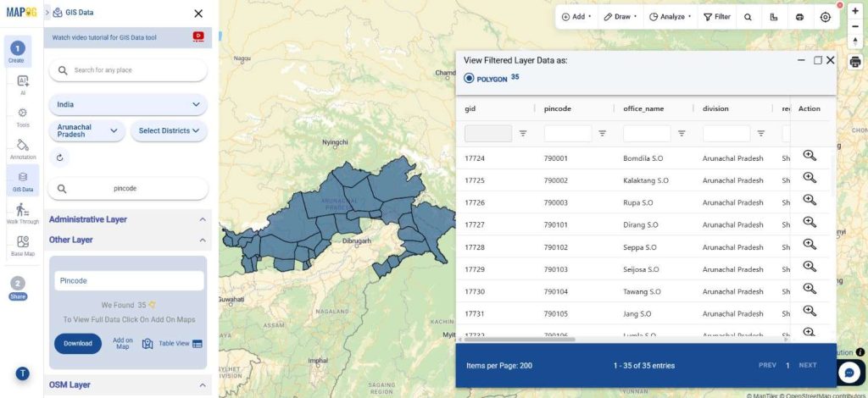Screen dimensions: 868x398
Task: Click the refresh icon below state dropdown
Action: click(x=59, y=158)
